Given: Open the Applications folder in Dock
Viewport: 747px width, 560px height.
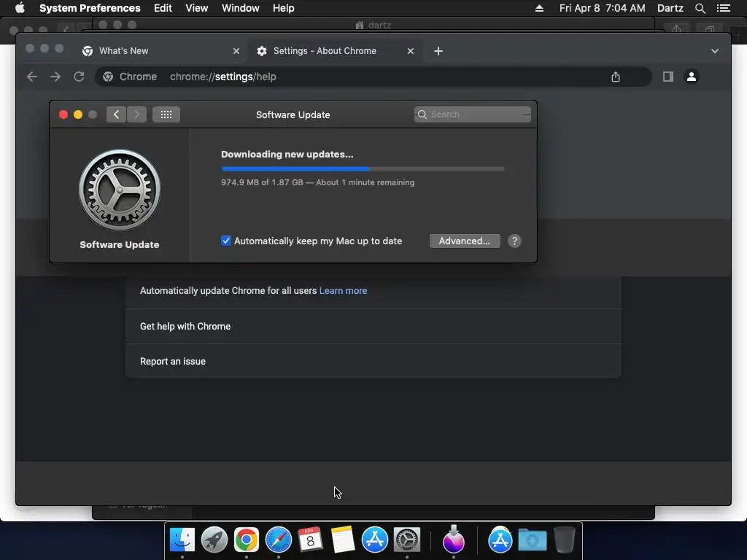Looking at the screenshot, I should click(500, 540).
